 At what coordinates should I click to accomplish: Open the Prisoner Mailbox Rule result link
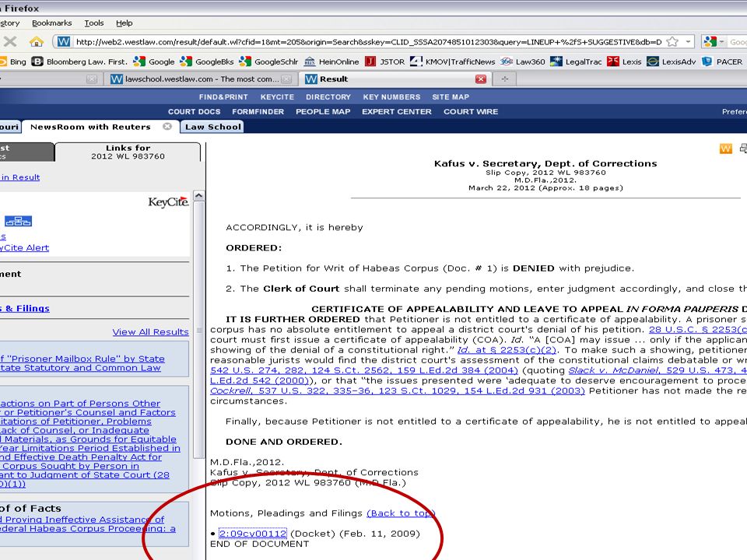coord(82,363)
